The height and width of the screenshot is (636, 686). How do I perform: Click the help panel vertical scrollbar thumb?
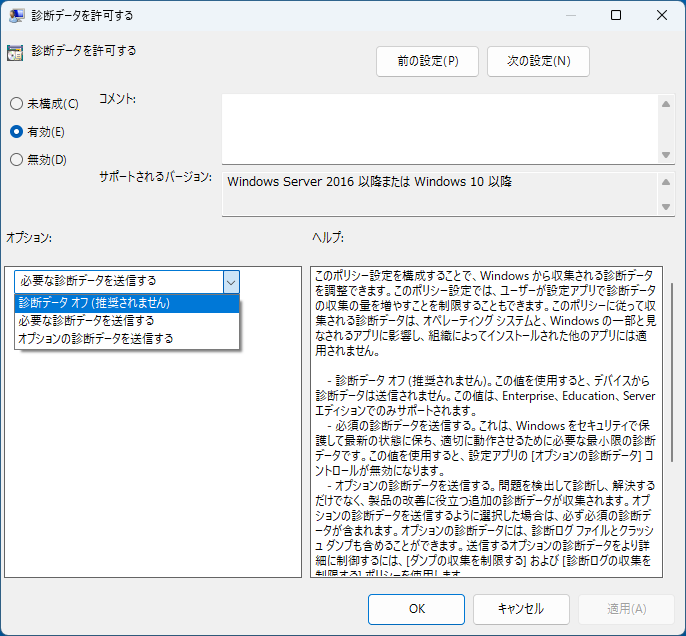(672, 372)
